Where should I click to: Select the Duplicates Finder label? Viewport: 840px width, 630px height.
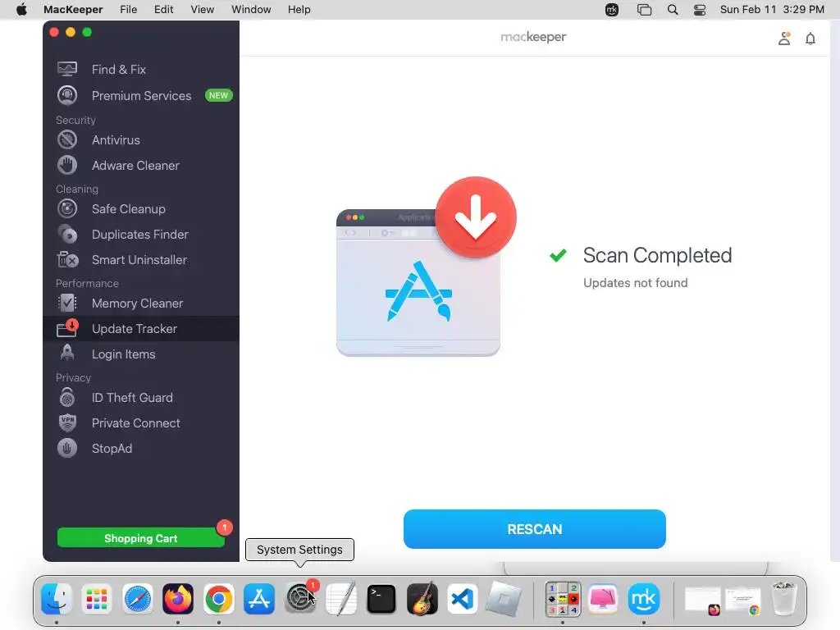(139, 234)
